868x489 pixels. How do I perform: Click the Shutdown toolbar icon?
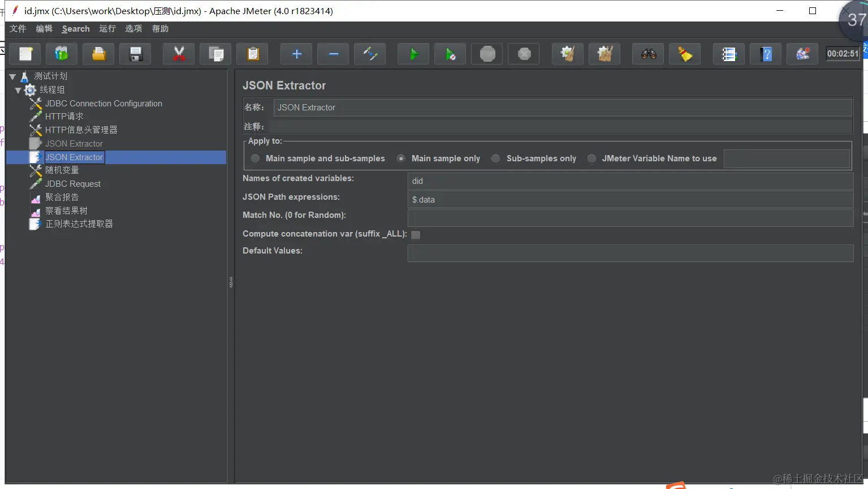pos(524,54)
